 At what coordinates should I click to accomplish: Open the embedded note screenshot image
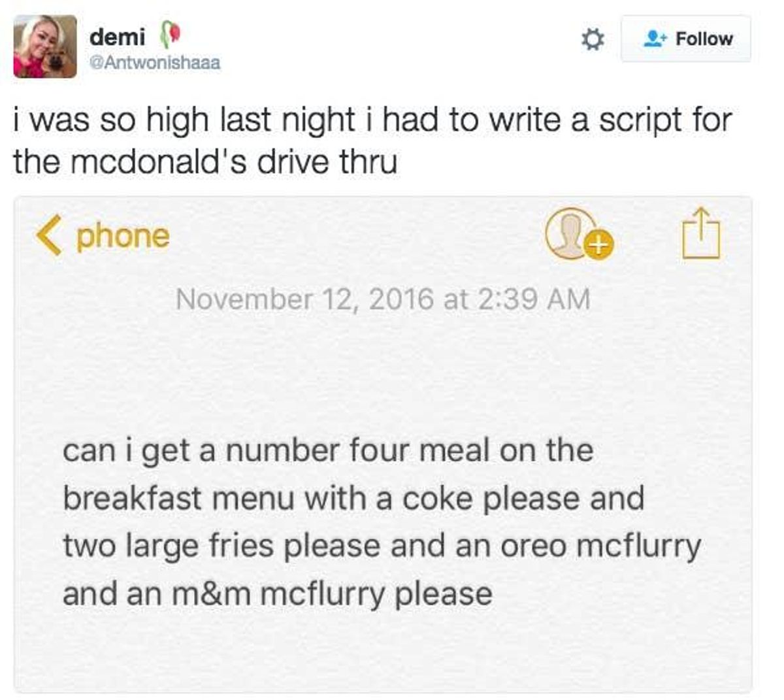383,444
